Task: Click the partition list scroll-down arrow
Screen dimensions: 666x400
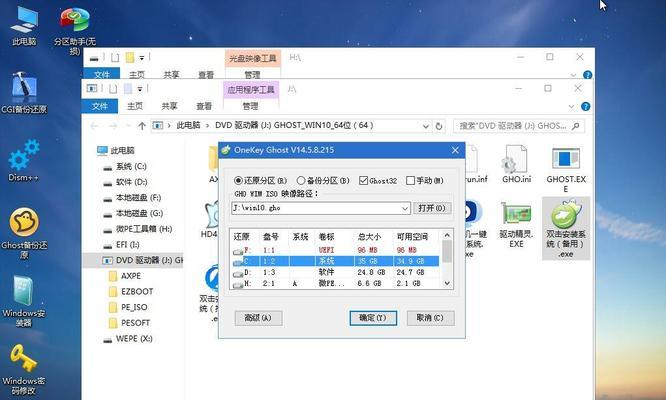Action: pos(447,284)
